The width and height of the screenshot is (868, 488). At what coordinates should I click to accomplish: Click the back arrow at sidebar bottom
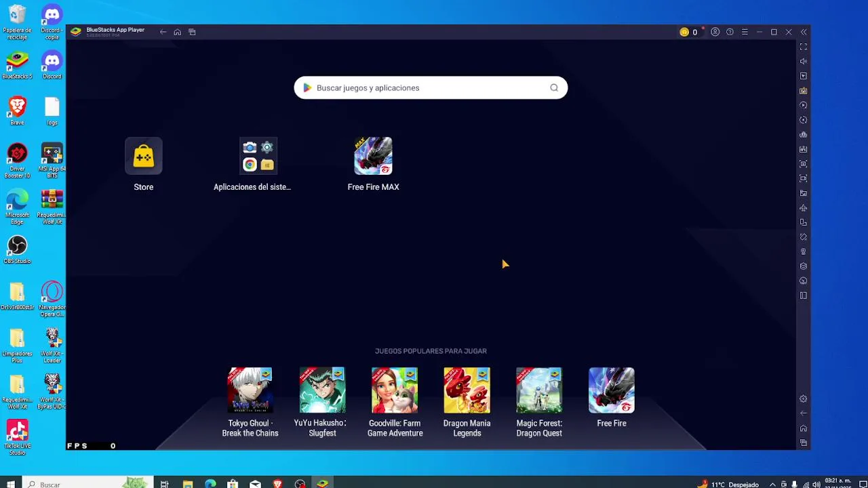point(804,413)
